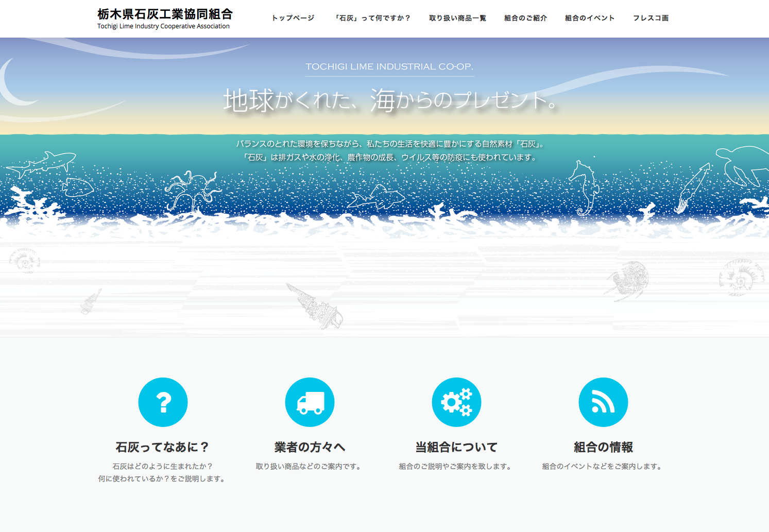Click the 地球がくれた、海からのプレゼント。 headline
This screenshot has width=769, height=532.
click(390, 100)
